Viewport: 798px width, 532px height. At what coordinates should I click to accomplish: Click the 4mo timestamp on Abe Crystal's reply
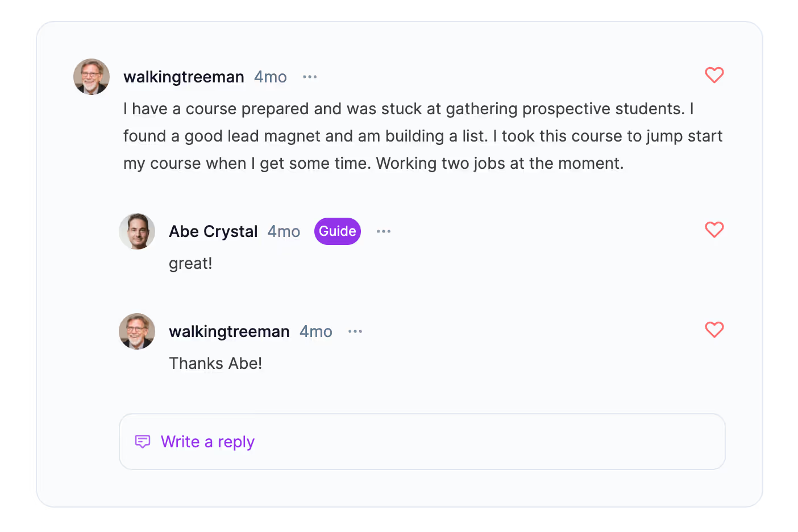click(x=284, y=231)
